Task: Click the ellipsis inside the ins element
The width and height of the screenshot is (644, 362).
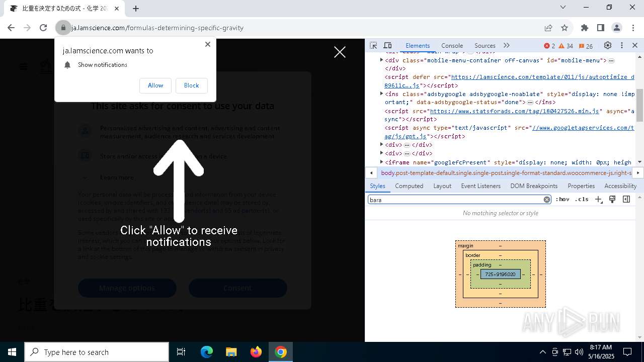Action: tap(530, 102)
